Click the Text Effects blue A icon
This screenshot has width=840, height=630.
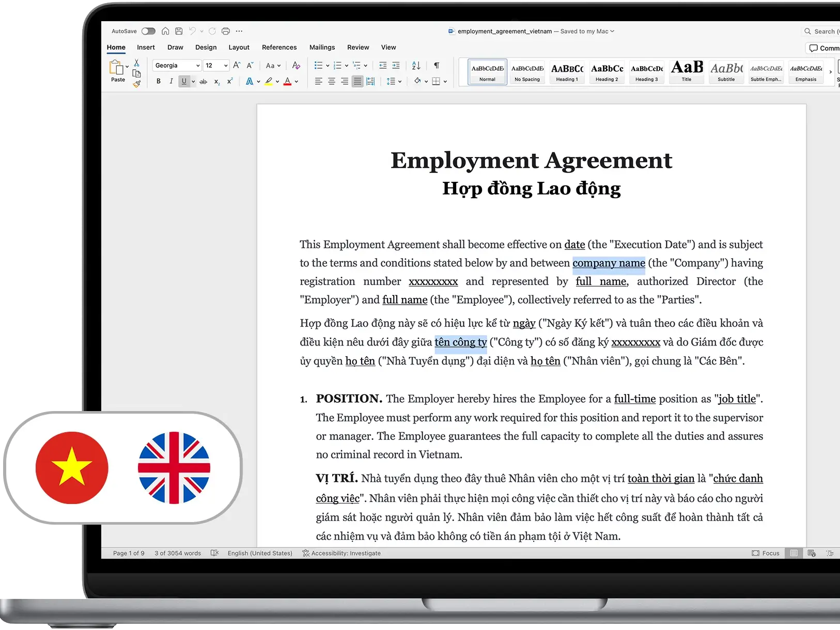[x=250, y=81]
